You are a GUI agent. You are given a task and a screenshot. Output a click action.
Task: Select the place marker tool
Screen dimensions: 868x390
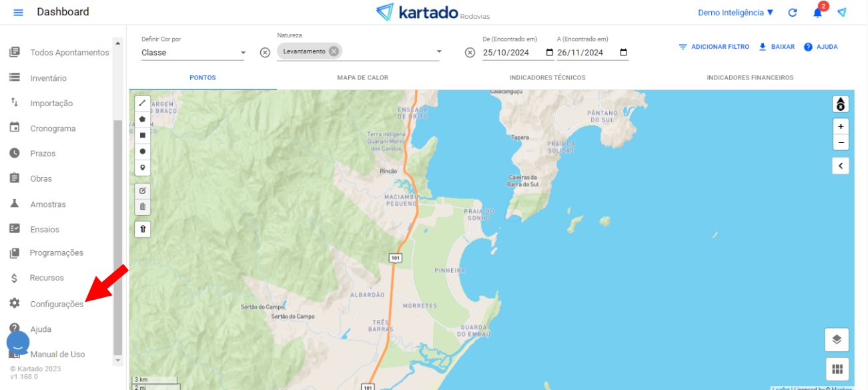tap(142, 168)
